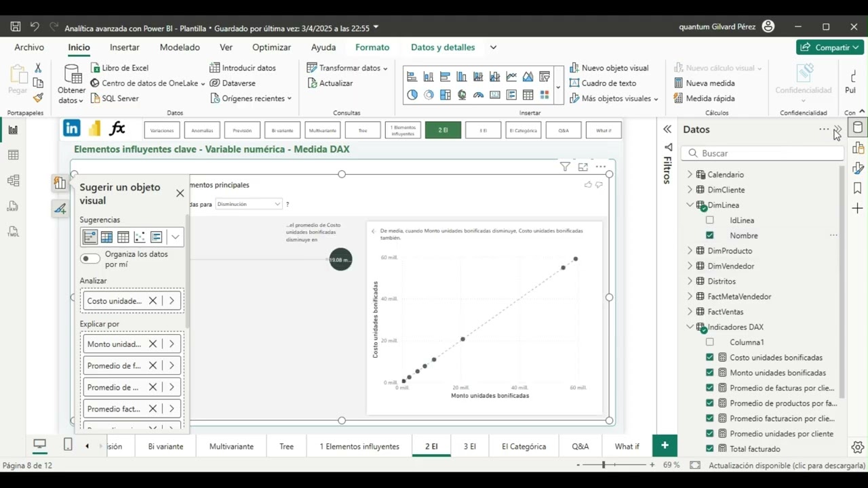
Task: Open the Disminución dropdown in the visual
Action: point(248,204)
